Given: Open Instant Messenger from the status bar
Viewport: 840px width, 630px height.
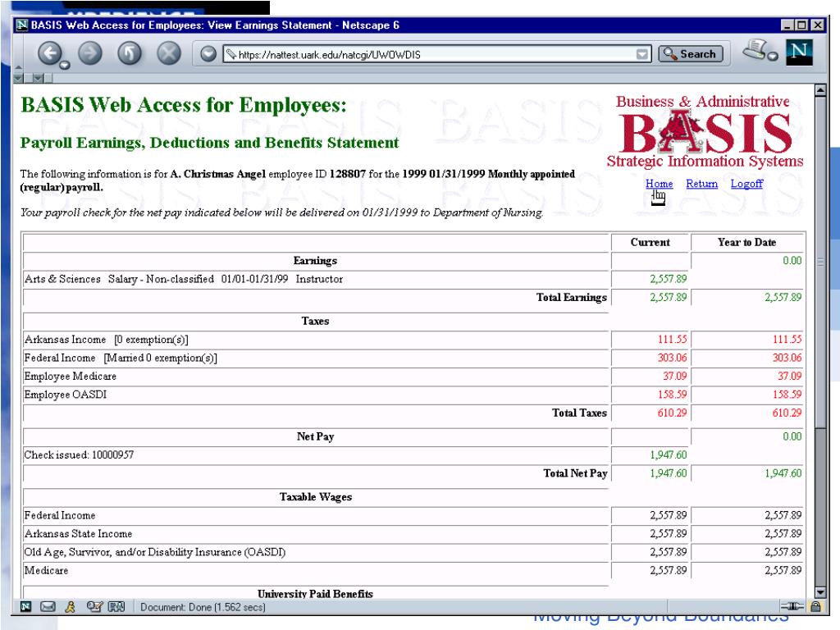Looking at the screenshot, I should point(70,606).
